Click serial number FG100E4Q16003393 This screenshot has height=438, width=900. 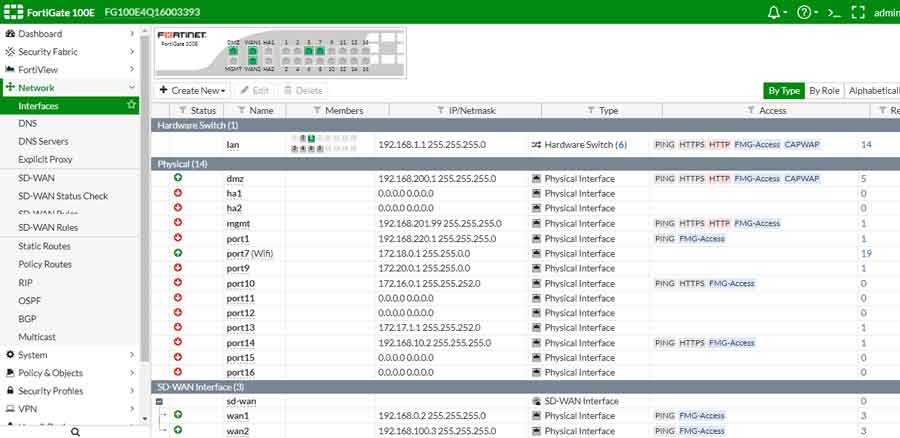point(153,12)
